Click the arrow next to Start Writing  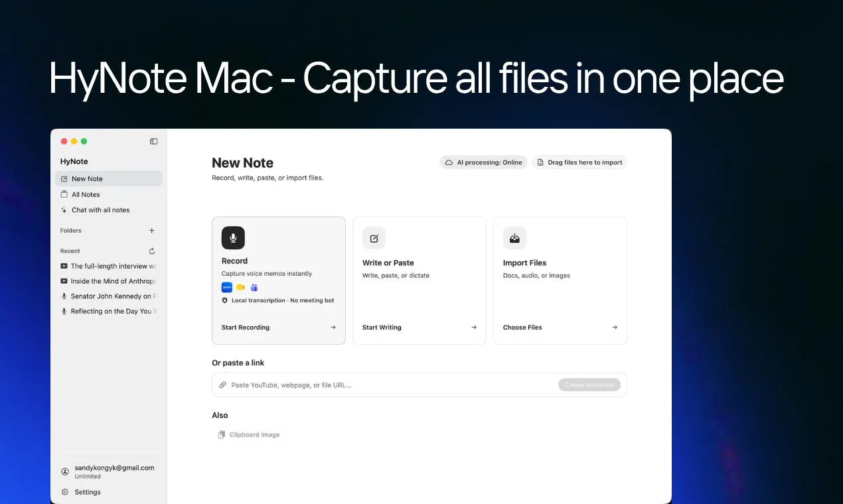474,327
